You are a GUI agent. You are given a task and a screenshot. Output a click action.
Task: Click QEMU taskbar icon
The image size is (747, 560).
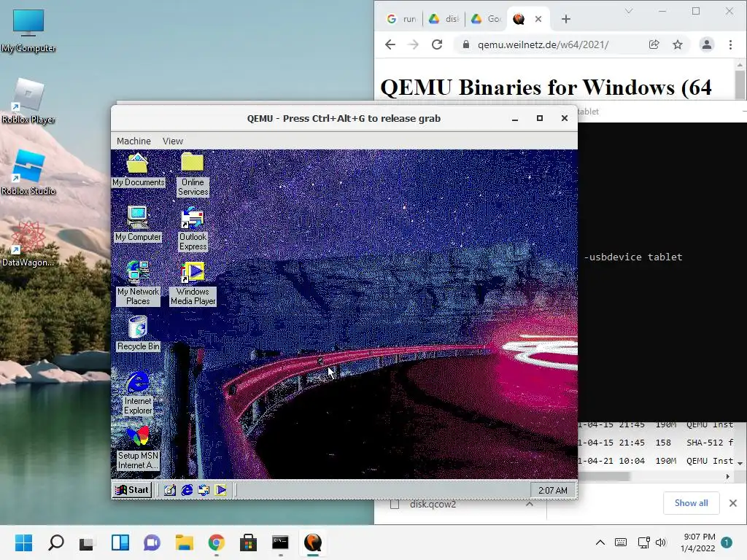[312, 542]
